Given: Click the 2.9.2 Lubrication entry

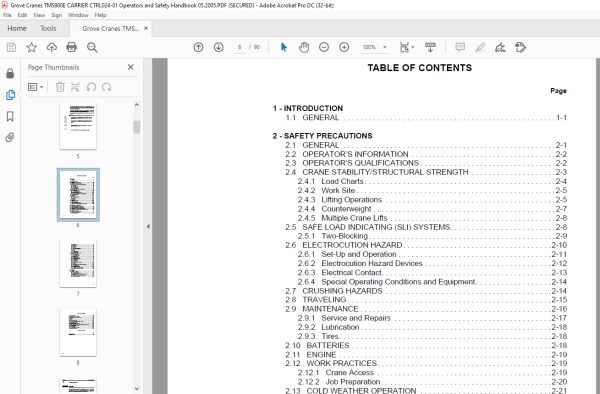Looking at the screenshot, I should [x=432, y=327].
